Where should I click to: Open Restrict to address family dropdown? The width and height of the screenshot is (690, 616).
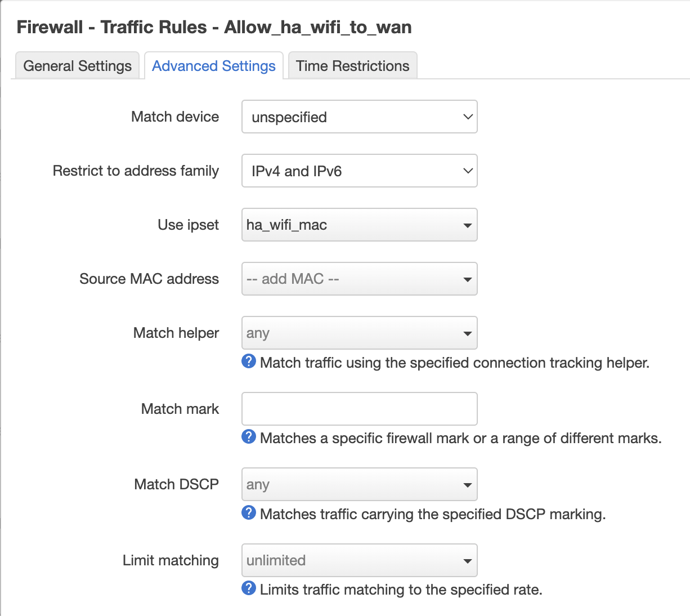tap(360, 171)
